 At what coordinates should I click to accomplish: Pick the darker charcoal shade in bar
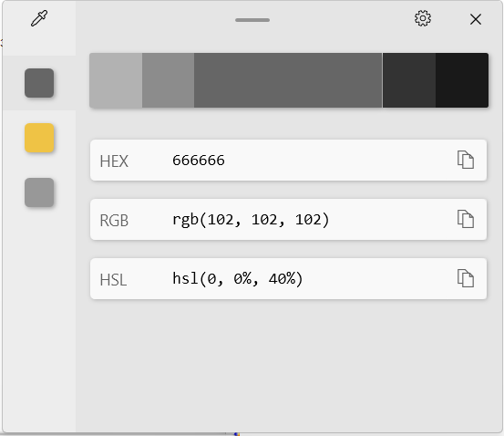coord(409,80)
